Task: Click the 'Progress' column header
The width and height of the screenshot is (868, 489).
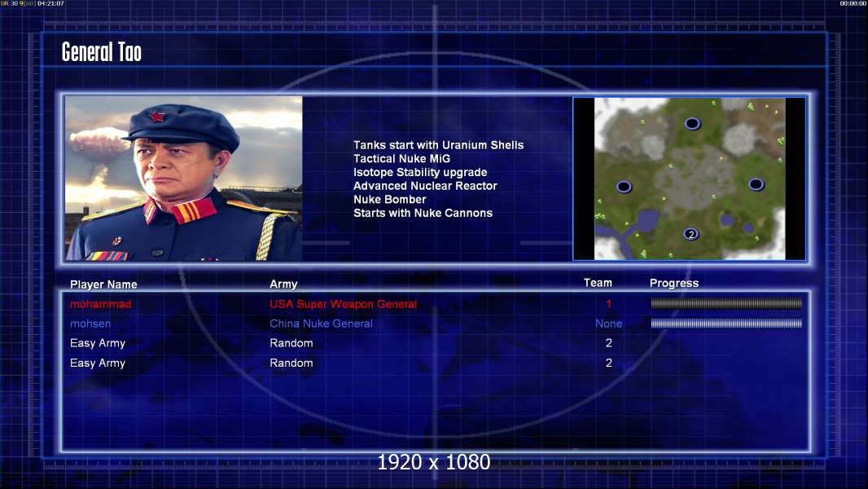Action: coord(674,283)
